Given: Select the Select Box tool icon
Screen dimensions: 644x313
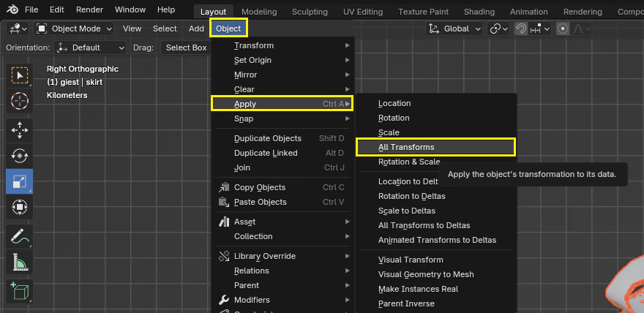Looking at the screenshot, I should point(20,75).
